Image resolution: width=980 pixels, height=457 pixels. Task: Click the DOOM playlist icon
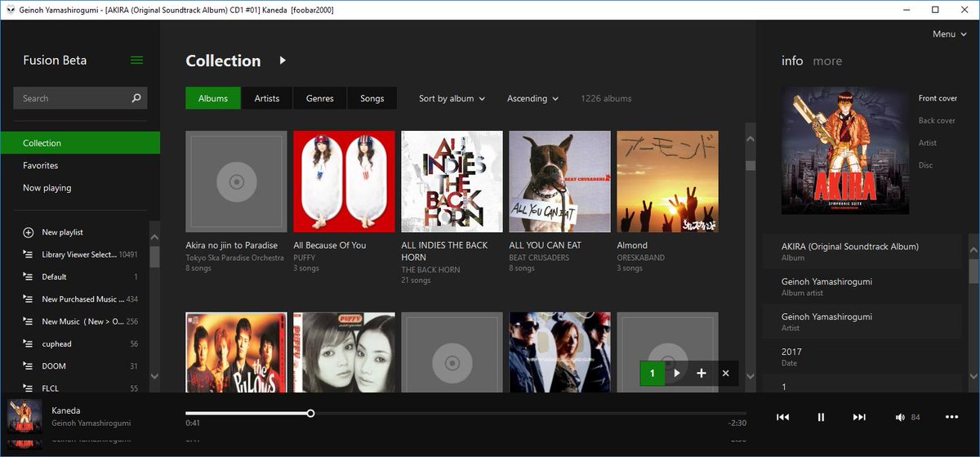click(x=28, y=365)
